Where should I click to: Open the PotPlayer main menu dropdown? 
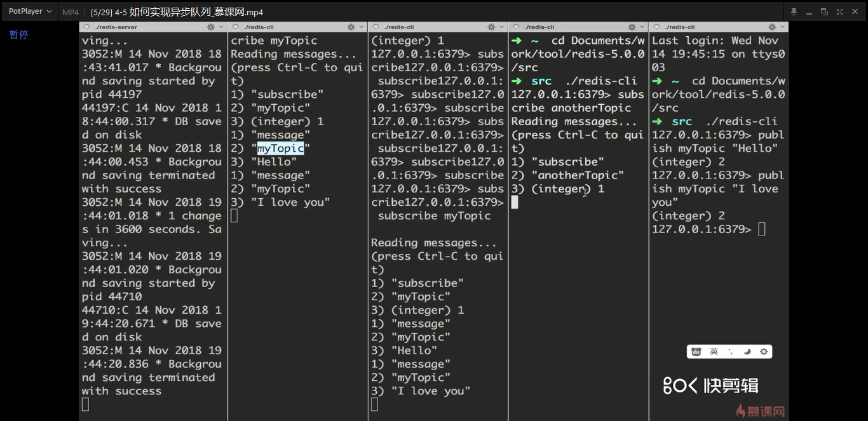point(30,11)
